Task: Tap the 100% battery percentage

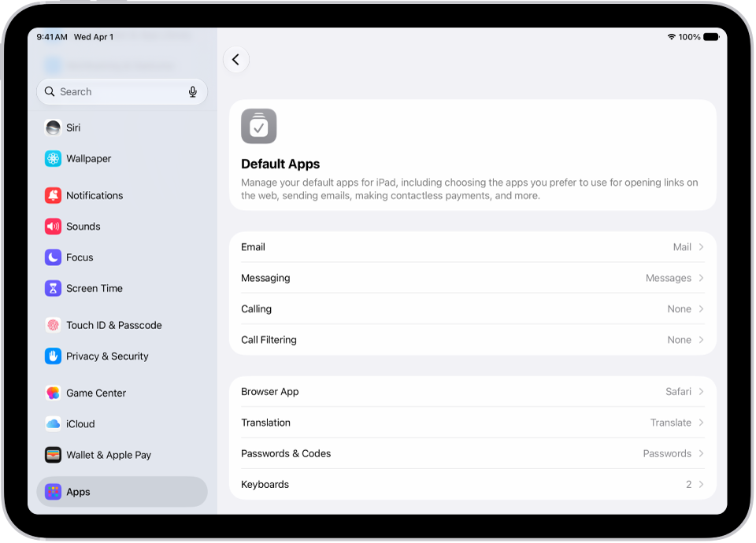Action: (690, 37)
